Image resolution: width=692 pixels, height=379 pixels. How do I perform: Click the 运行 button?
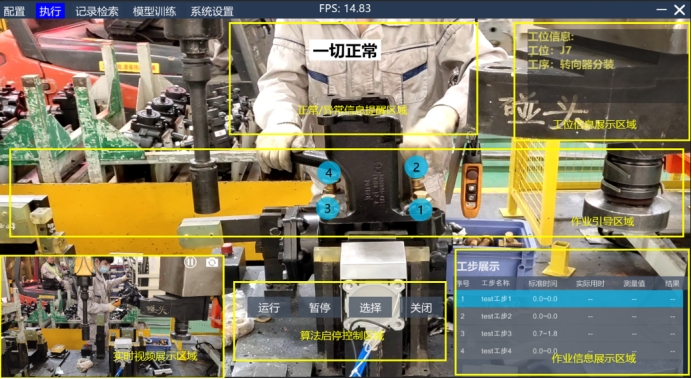[x=269, y=307]
